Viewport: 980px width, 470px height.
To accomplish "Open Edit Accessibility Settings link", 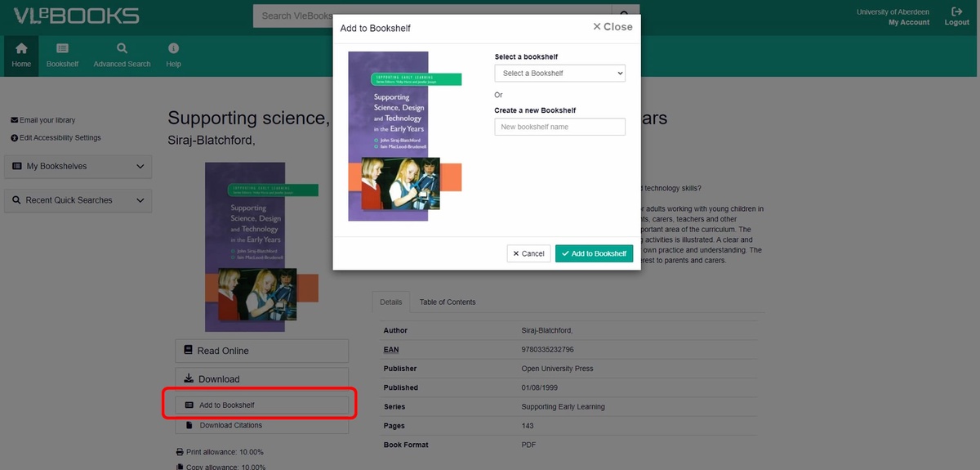I will 56,138.
